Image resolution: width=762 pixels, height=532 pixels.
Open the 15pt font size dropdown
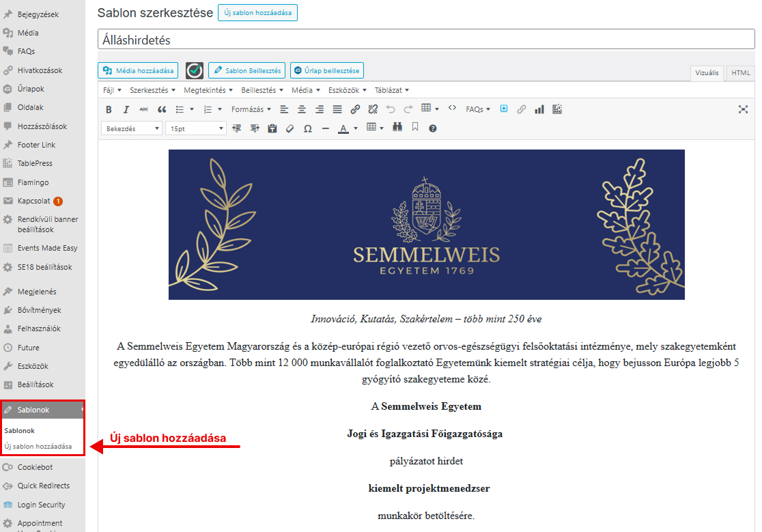(x=196, y=129)
